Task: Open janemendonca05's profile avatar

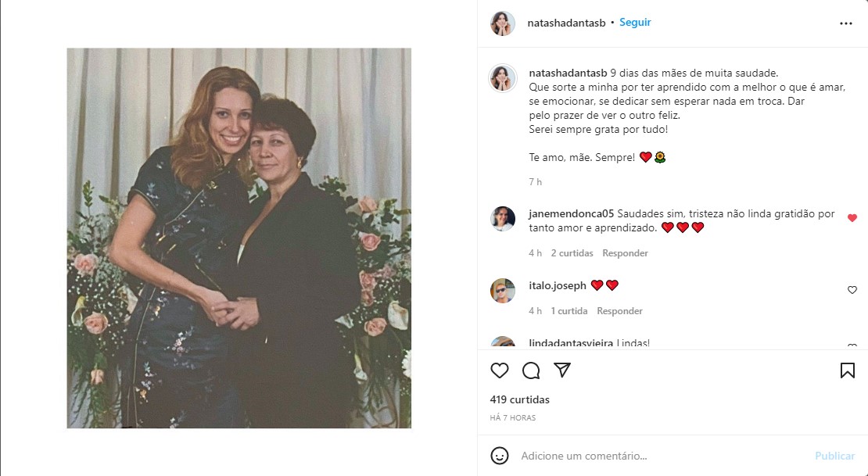Action: pyautogui.click(x=502, y=219)
